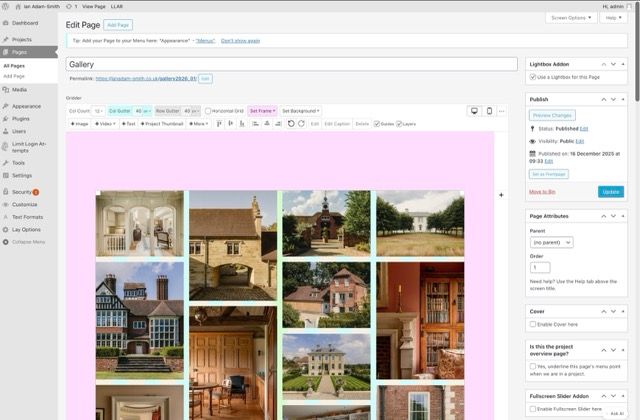Switch to phone preview icon
Viewport: 640px width, 420px height.
pyautogui.click(x=488, y=111)
